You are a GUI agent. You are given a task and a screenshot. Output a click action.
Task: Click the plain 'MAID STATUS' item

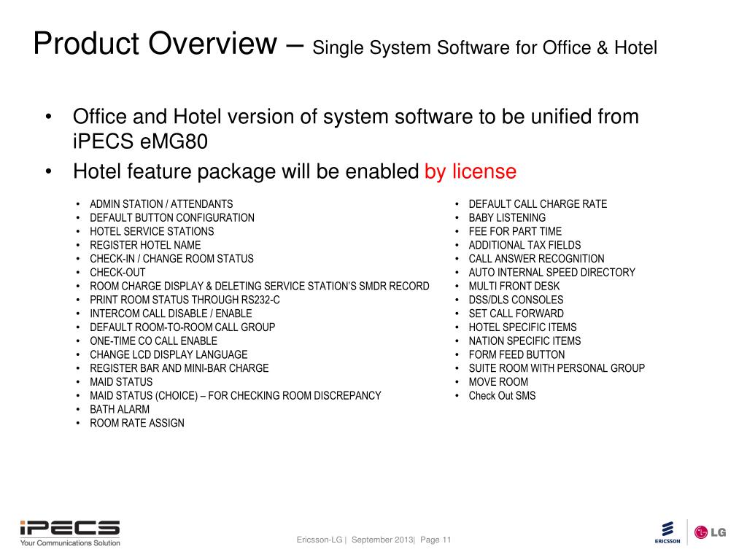pyautogui.click(x=121, y=382)
